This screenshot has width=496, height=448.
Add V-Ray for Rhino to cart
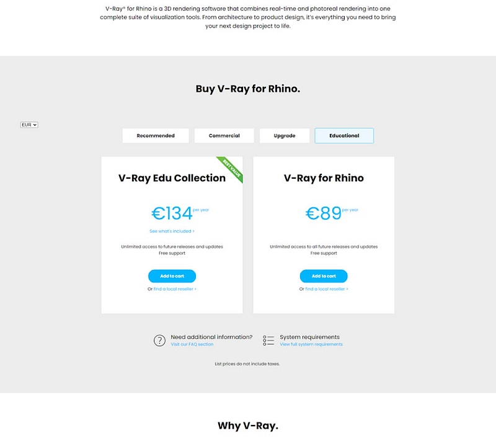tap(324, 276)
